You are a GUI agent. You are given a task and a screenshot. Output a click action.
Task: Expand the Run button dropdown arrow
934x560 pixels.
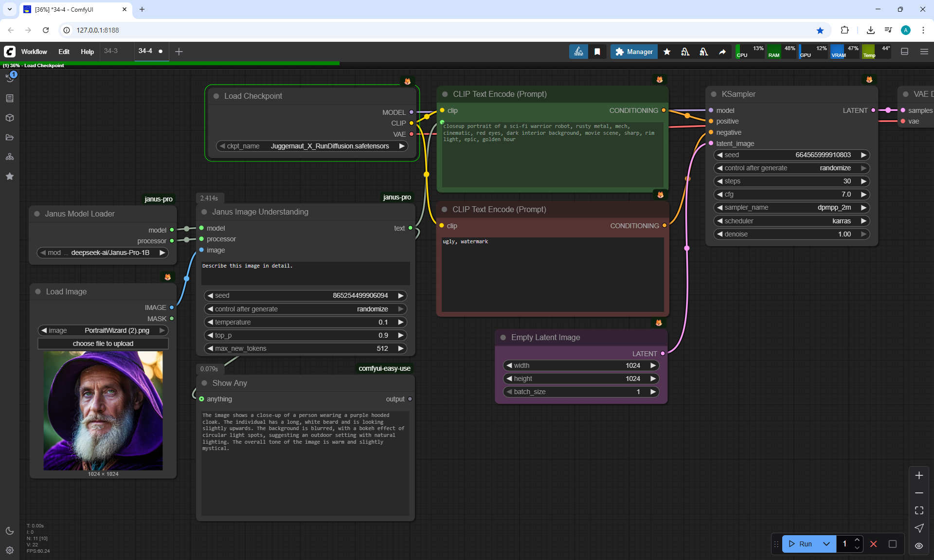[x=826, y=544]
